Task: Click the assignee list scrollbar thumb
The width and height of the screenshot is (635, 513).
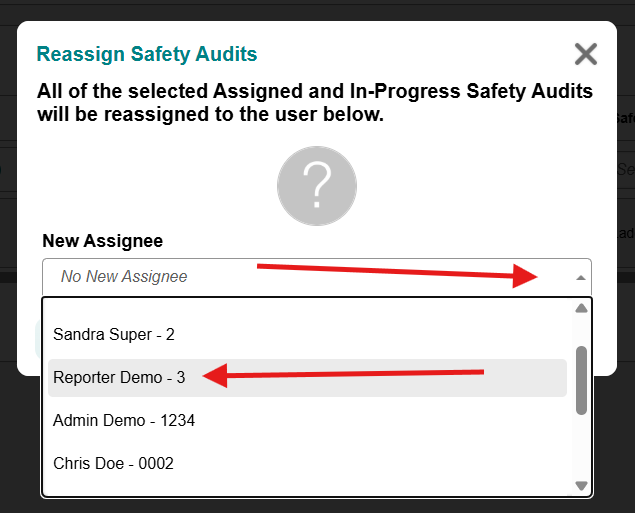Action: point(581,380)
